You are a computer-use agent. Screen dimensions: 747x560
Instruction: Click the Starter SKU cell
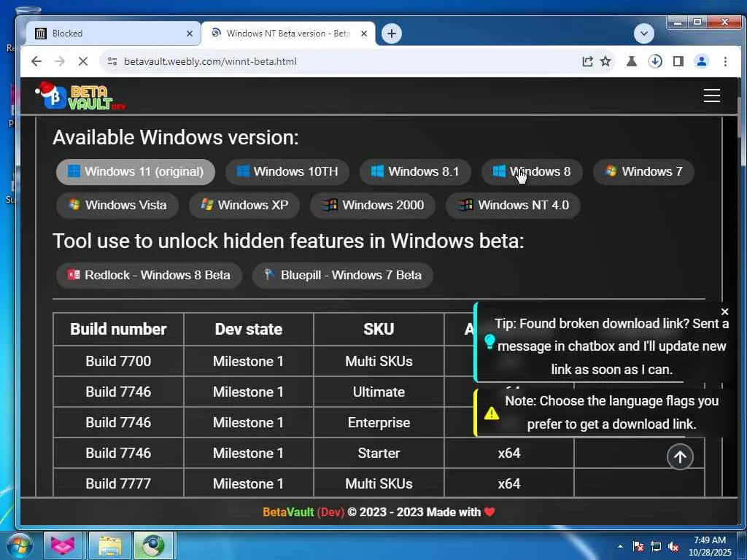(x=379, y=453)
